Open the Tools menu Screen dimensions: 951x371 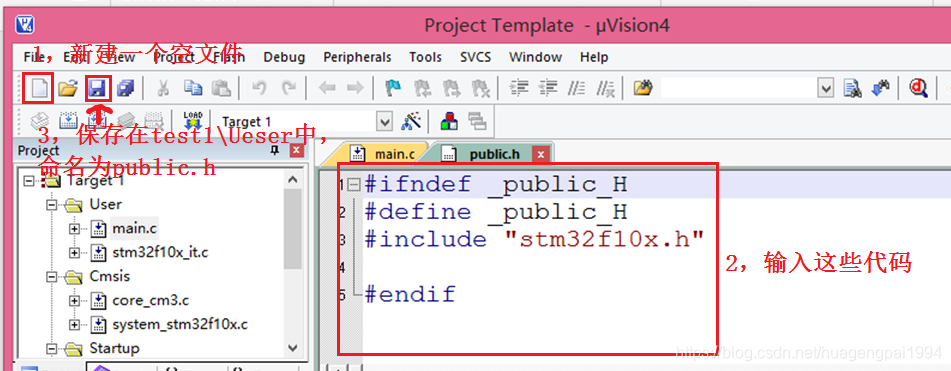425,57
